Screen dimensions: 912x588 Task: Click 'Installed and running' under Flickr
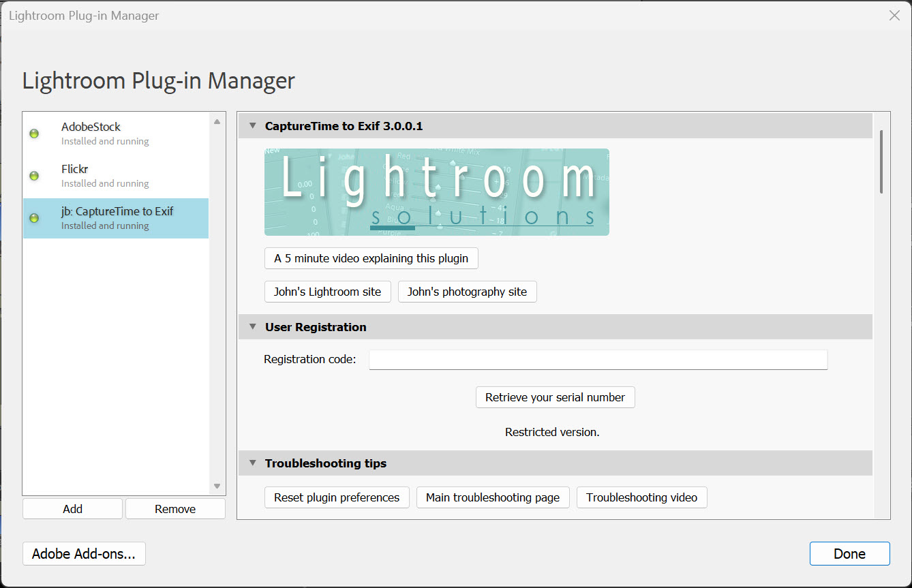tap(105, 184)
